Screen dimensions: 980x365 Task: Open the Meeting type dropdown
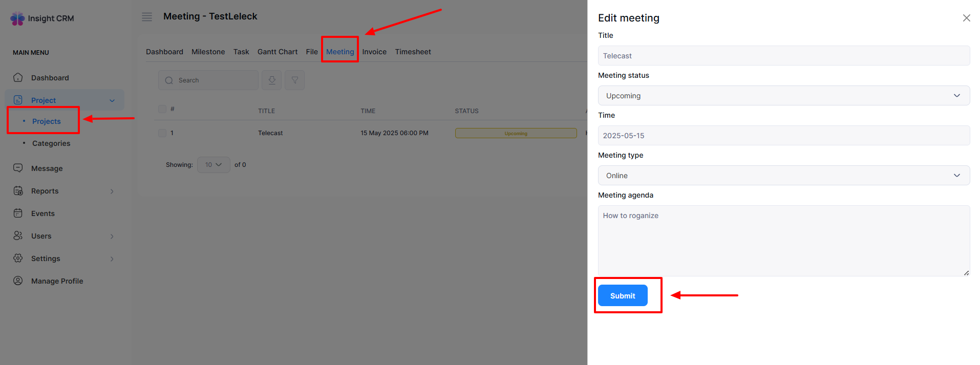pos(783,176)
